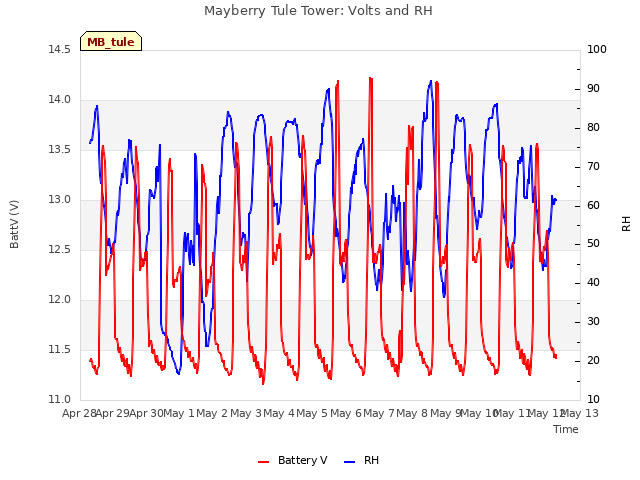Click the May 8 date tick label
The width and height of the screenshot is (640, 480).
[412, 414]
